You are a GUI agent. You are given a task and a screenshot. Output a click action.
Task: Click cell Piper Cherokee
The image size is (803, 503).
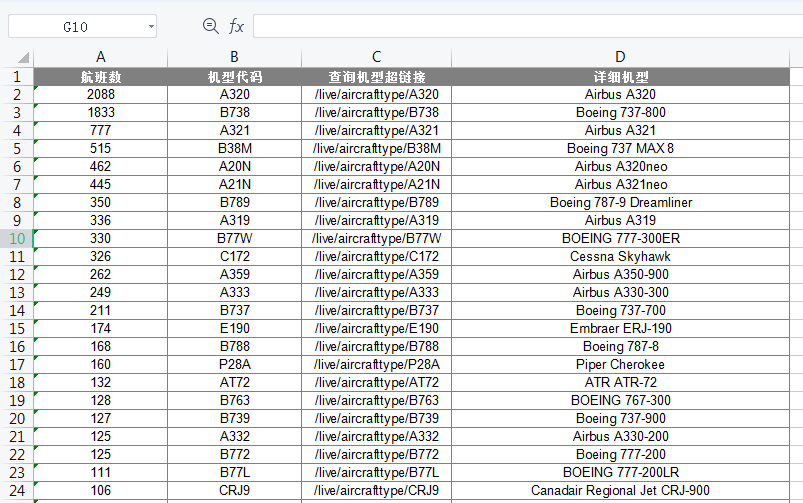click(620, 365)
